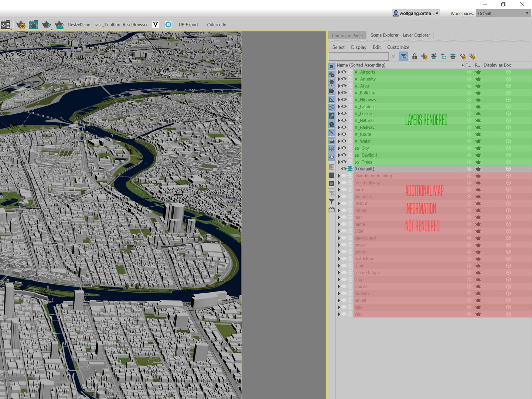Viewport: 532px width, 399px height.
Task: Click the blue cube hexagon toolbar icon
Action: point(168,24)
